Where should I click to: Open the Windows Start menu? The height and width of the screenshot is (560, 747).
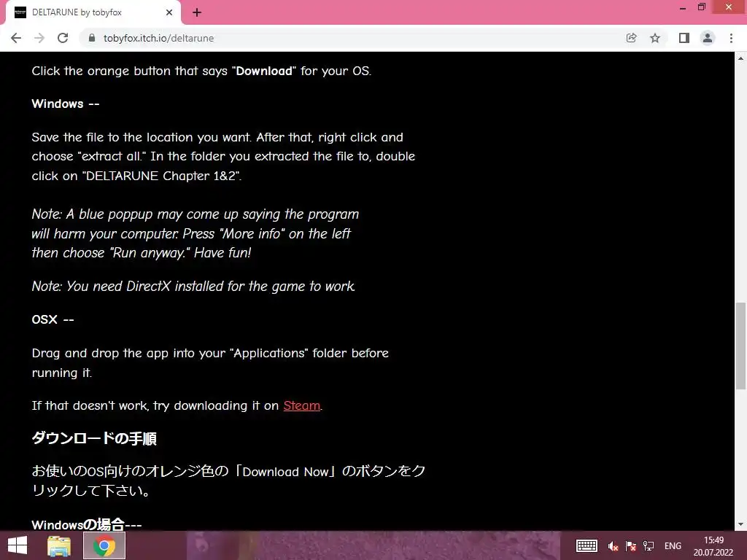point(18,545)
